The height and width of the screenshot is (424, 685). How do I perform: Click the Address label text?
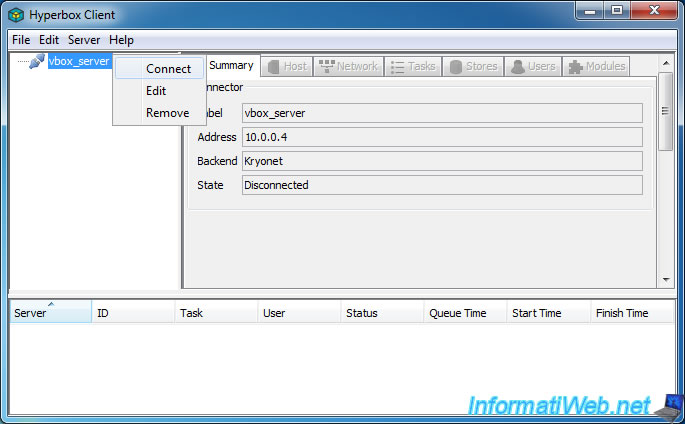[x=217, y=137]
